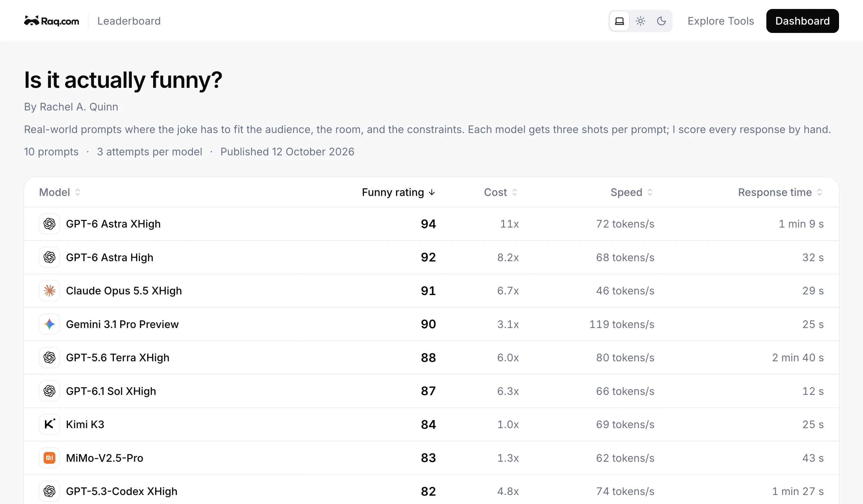Select the system theme laptop icon
The width and height of the screenshot is (863, 504).
[620, 21]
